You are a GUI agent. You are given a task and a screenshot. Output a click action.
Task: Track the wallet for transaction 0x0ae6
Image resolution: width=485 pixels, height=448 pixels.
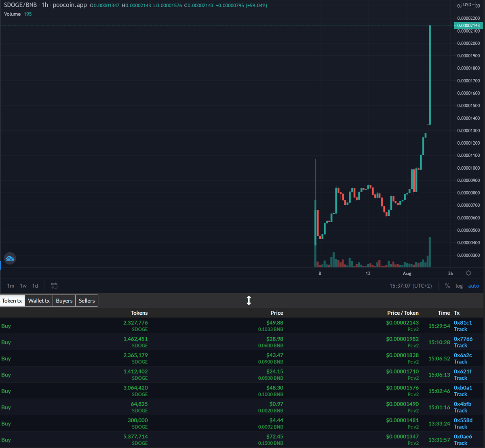tap(460, 443)
